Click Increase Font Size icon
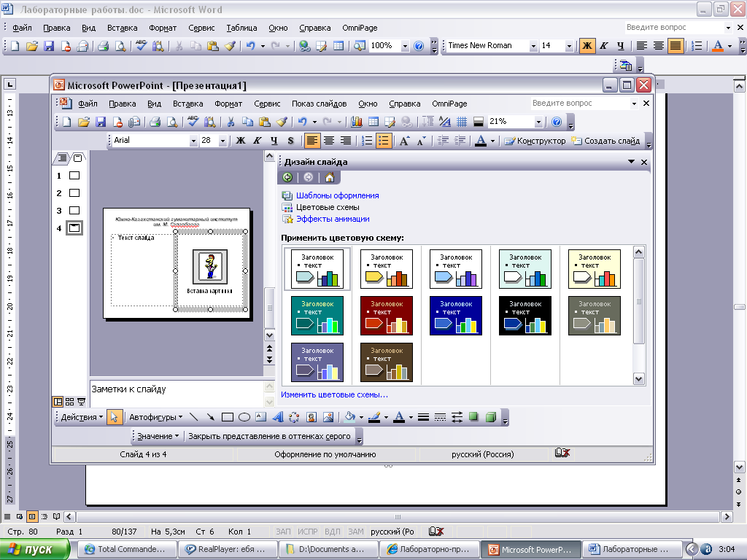This screenshot has width=747, height=560. point(404,141)
